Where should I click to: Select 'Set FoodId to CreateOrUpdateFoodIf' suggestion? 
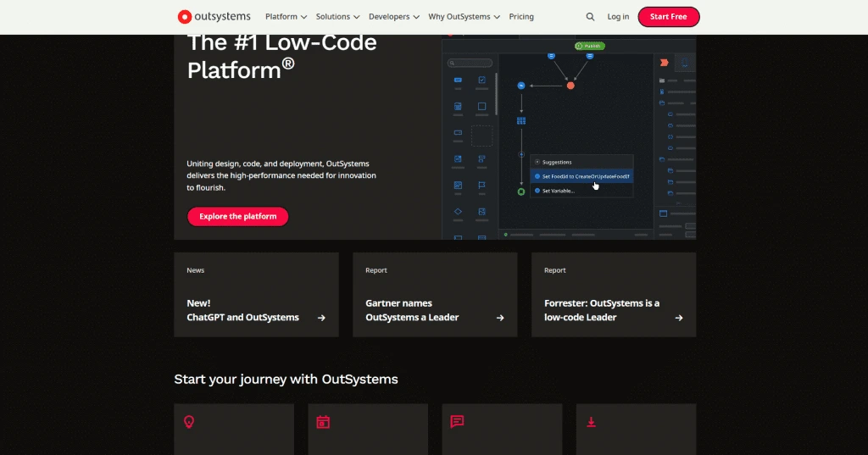tap(581, 176)
